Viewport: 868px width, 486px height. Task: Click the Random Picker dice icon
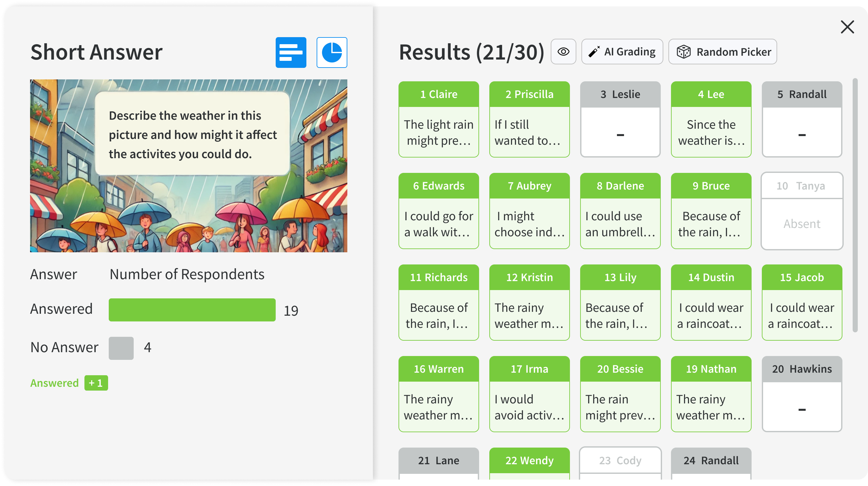coord(684,52)
